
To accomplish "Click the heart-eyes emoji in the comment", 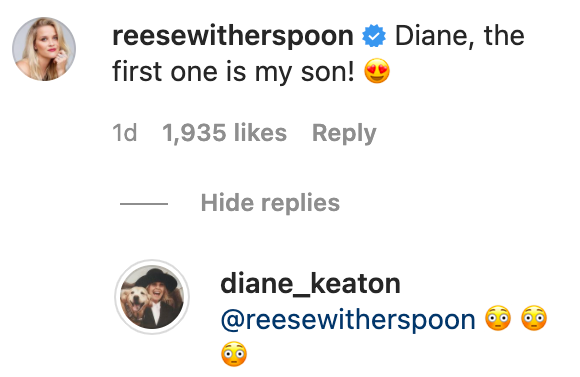I will pos(377,71).
